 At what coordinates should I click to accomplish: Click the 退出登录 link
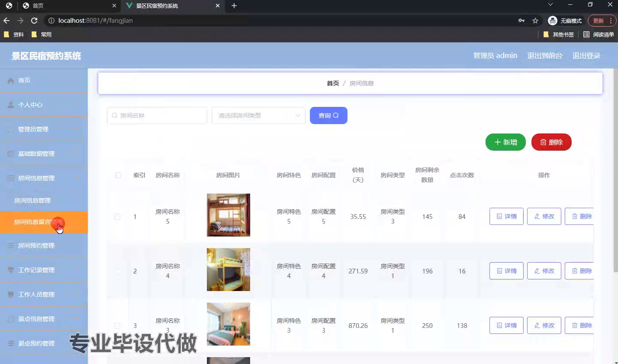click(586, 55)
